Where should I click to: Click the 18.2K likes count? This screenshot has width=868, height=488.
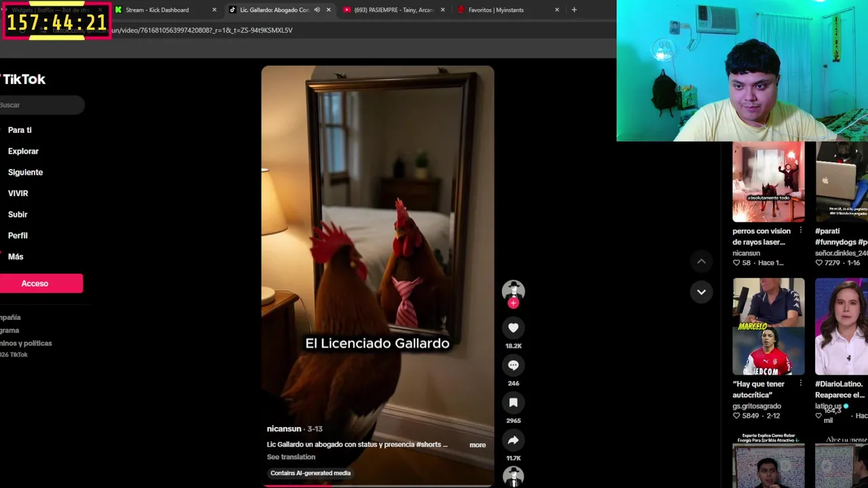[x=513, y=346]
